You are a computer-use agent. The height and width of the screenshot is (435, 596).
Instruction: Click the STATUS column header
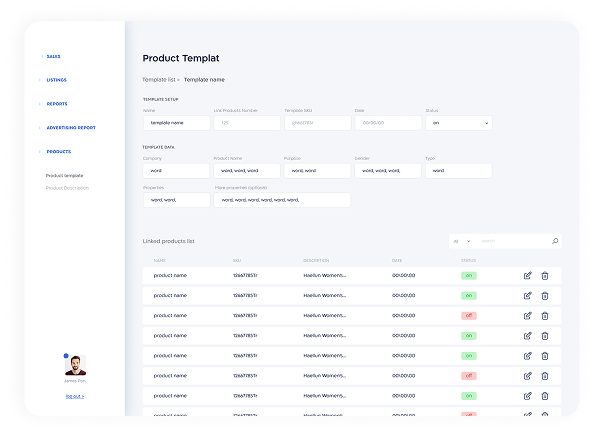click(x=468, y=260)
